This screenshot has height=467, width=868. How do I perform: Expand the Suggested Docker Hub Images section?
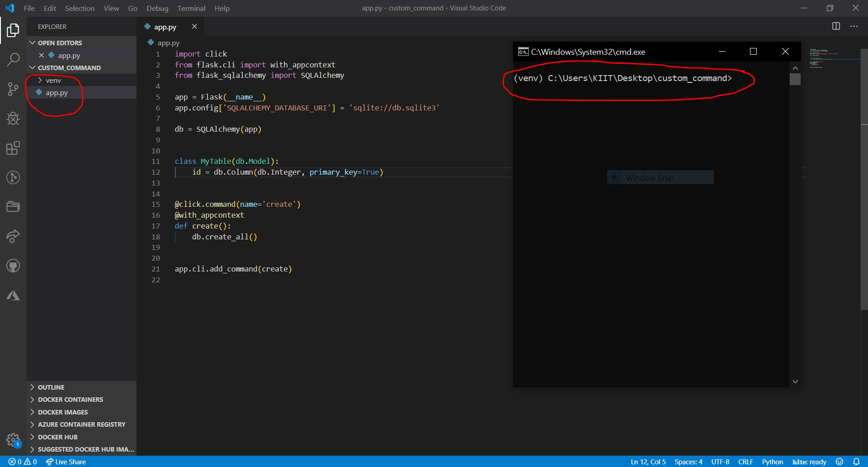point(81,449)
